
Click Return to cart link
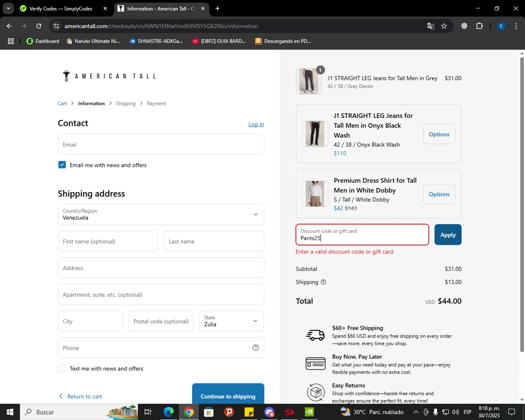(80, 396)
